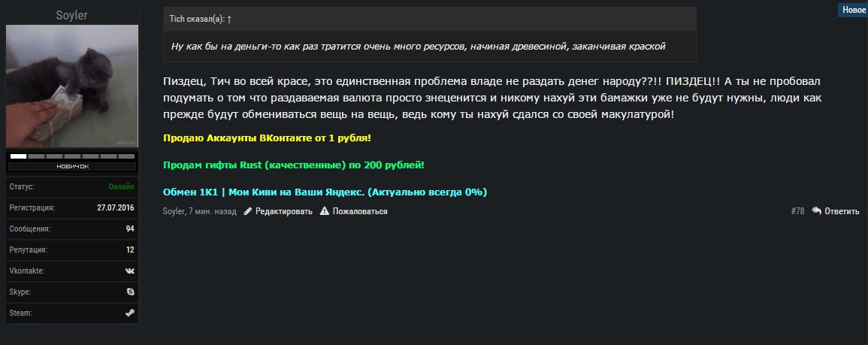Open the Vkontakte profile icon
The width and height of the screenshot is (868, 345).
click(x=130, y=270)
